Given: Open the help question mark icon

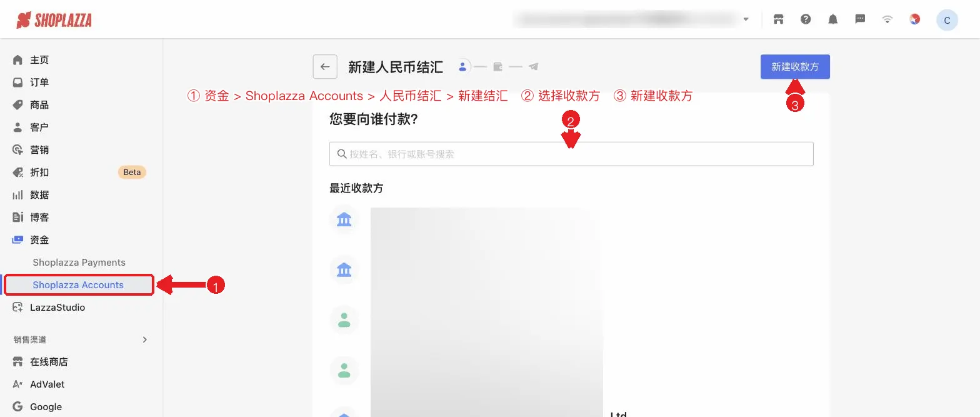Looking at the screenshot, I should click(806, 19).
